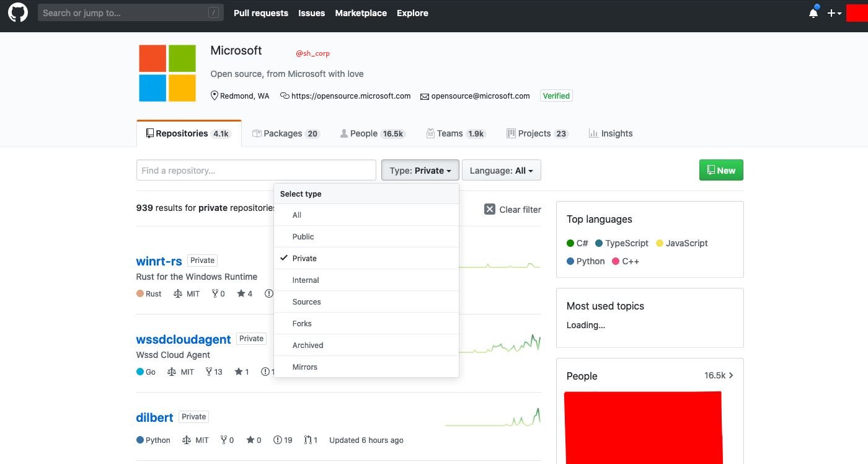
Task: Click the green New repository button
Action: 721,170
